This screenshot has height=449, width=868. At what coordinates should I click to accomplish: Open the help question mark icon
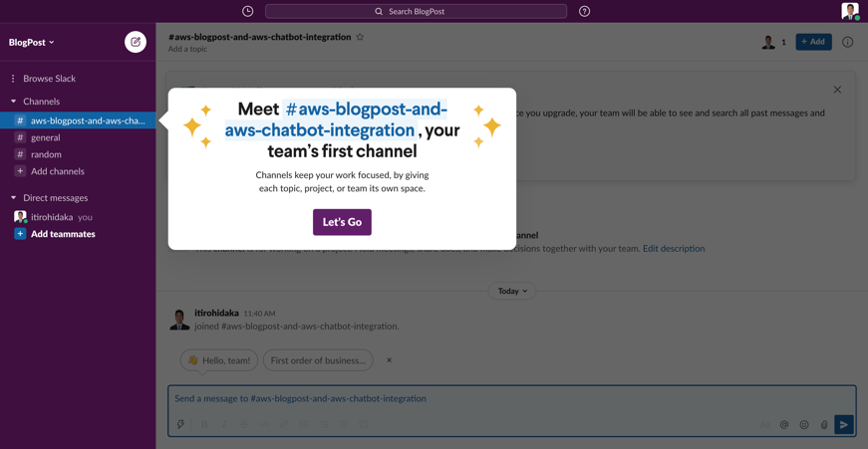coord(584,11)
